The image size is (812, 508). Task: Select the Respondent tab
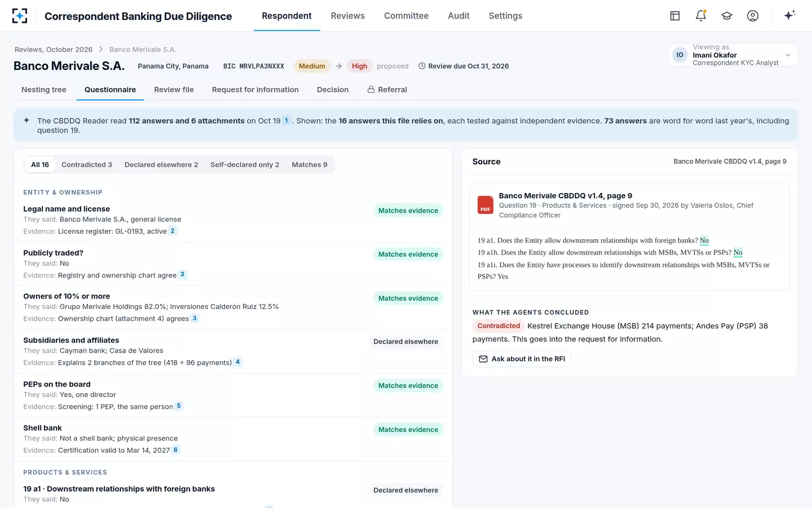click(286, 16)
